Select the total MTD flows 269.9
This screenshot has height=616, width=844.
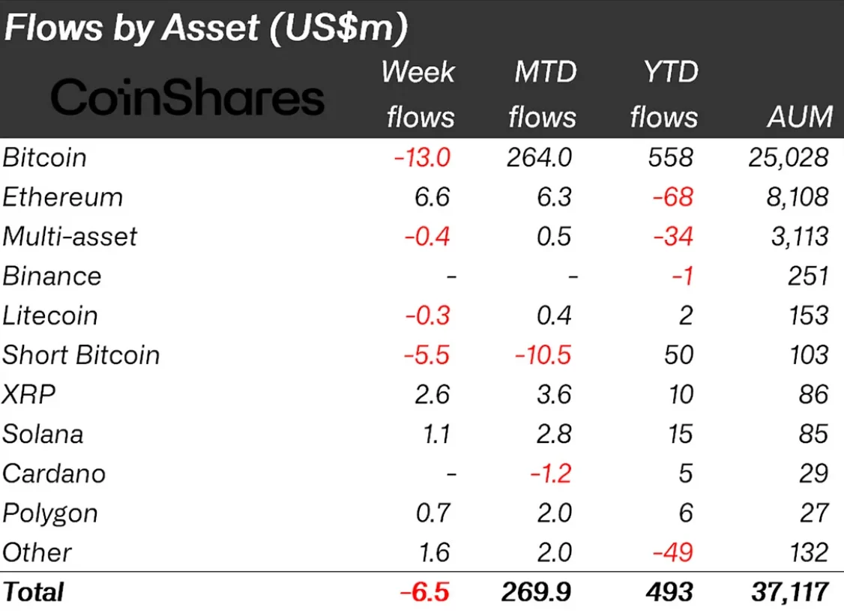[x=539, y=592]
